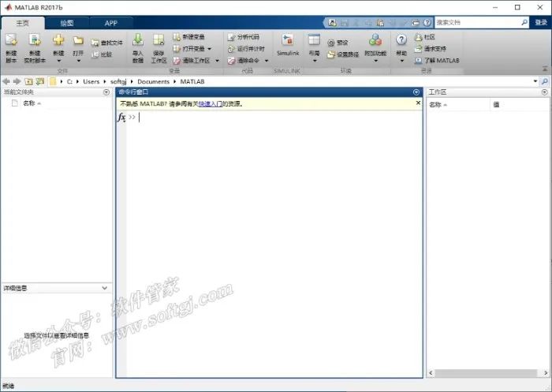Image resolution: width=552 pixels, height=392 pixels.
Task: Expand Clear Workspace (清除工作区) dropdown arrow
Action: (217, 61)
